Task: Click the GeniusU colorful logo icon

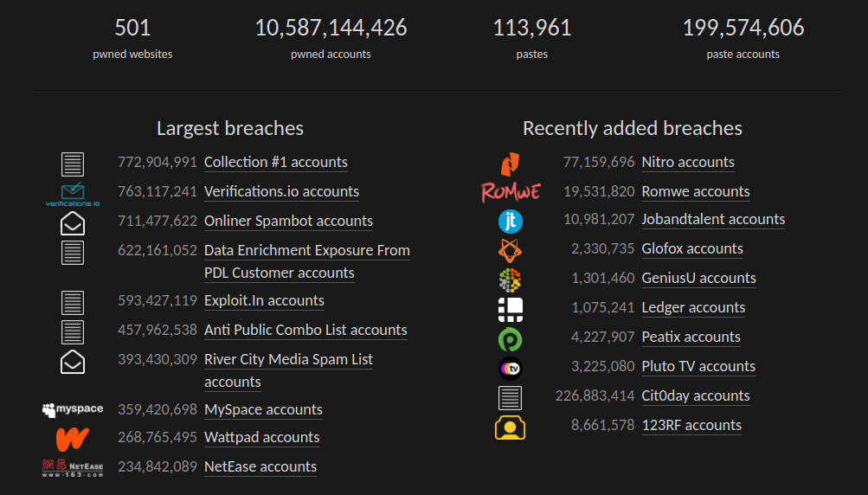Action: click(511, 280)
